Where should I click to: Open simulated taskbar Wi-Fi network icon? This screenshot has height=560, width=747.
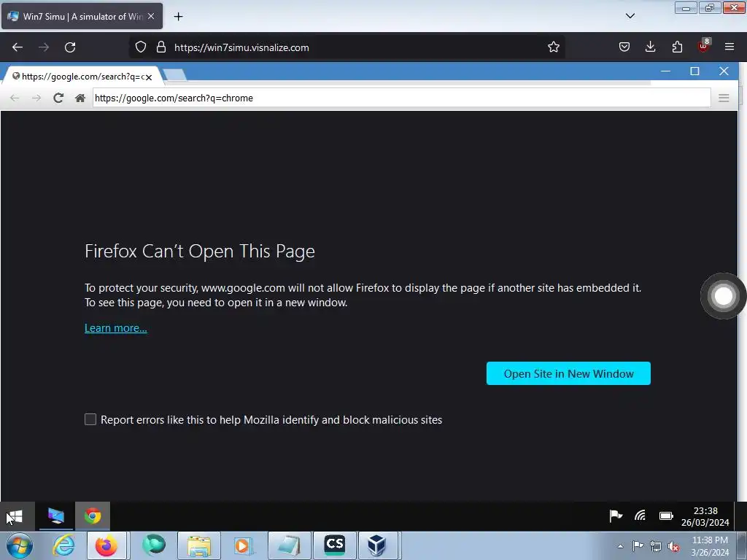640,516
